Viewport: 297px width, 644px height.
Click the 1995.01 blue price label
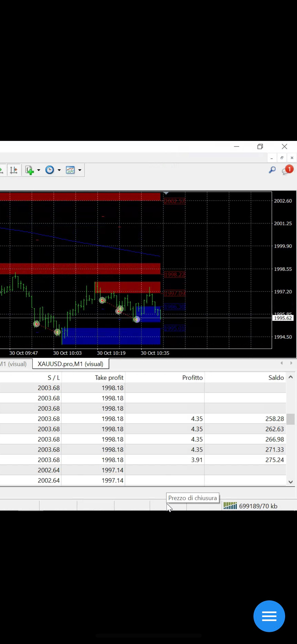[x=175, y=328]
